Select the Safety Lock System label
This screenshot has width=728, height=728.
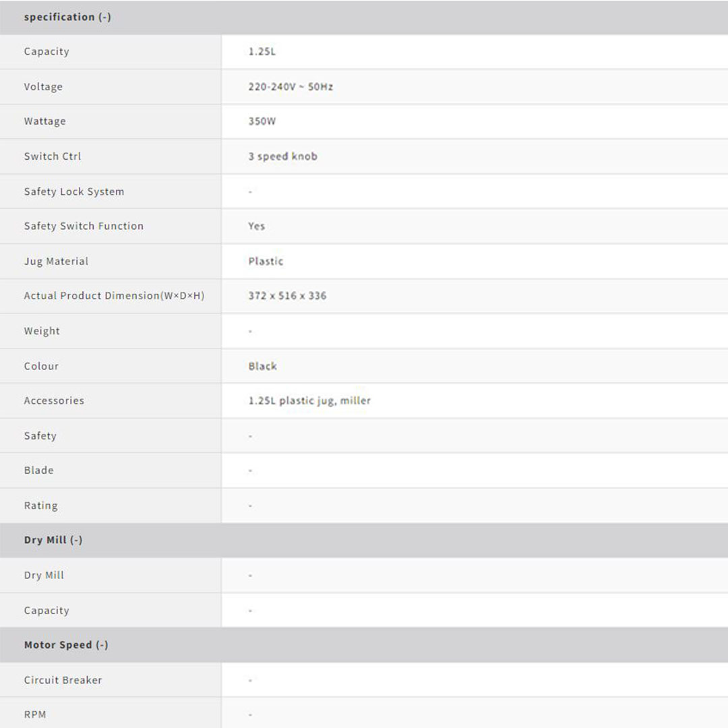[74, 191]
